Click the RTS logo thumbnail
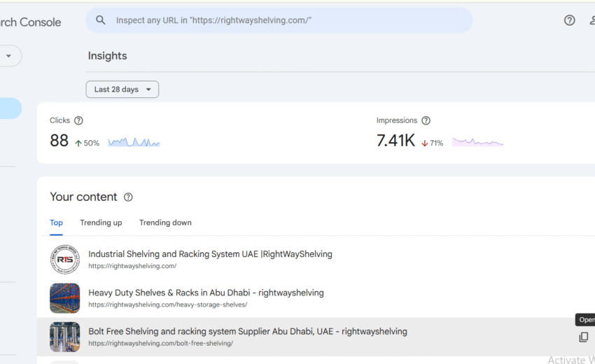This screenshot has height=364, width=595. pyautogui.click(x=65, y=259)
